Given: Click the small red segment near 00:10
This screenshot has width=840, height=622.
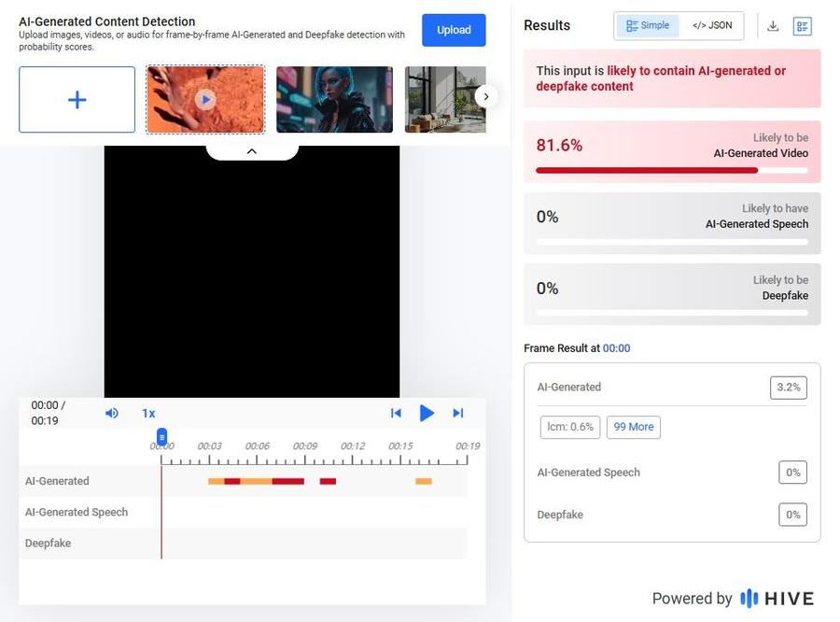Looking at the screenshot, I should coord(328,481).
